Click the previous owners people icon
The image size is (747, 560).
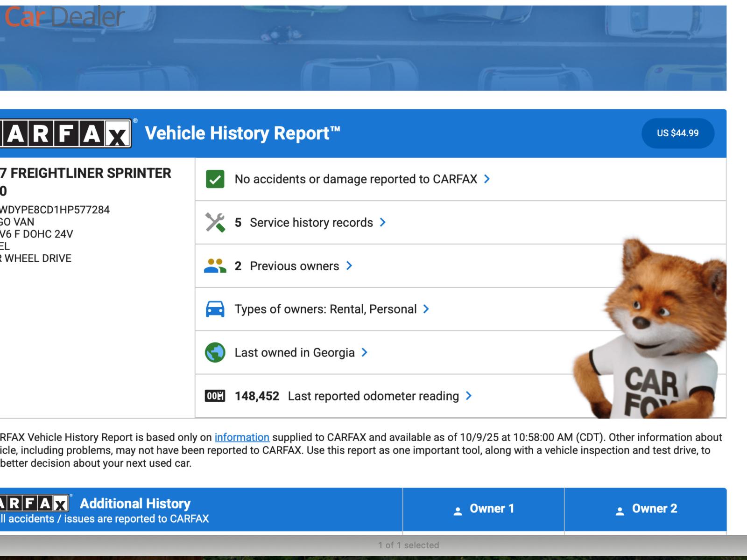215,266
